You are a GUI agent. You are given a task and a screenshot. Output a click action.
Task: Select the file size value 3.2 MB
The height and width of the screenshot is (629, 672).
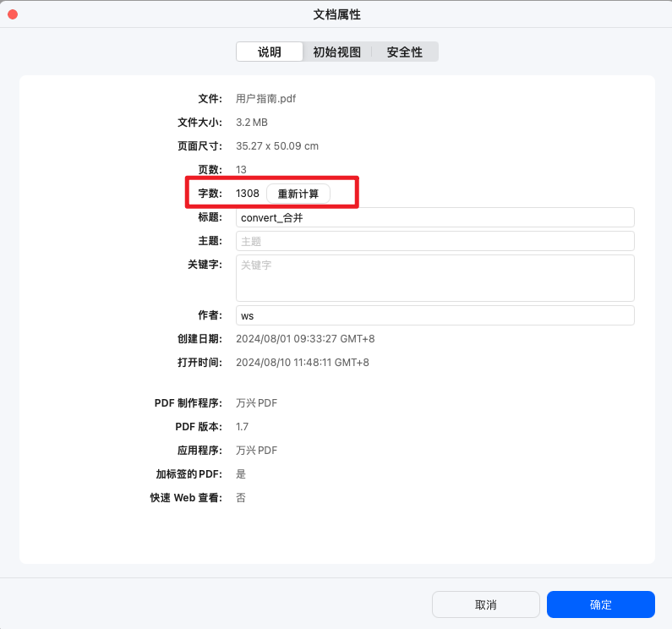252,123
